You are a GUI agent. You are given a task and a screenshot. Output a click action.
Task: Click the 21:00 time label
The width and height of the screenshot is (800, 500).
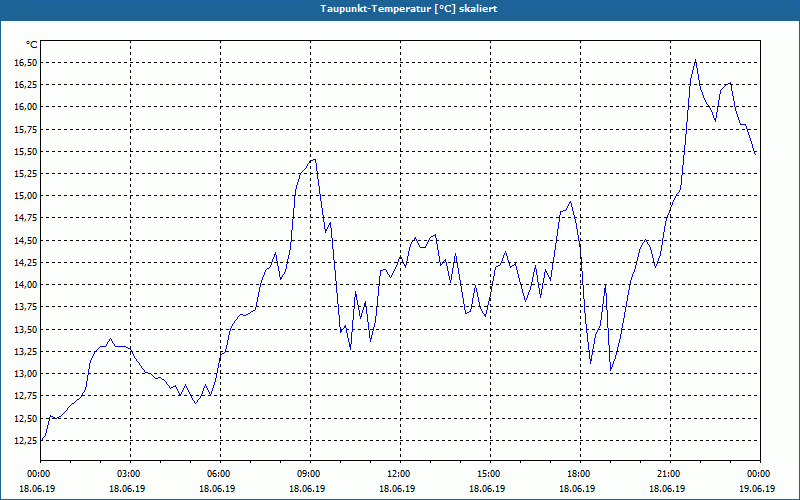[670, 474]
